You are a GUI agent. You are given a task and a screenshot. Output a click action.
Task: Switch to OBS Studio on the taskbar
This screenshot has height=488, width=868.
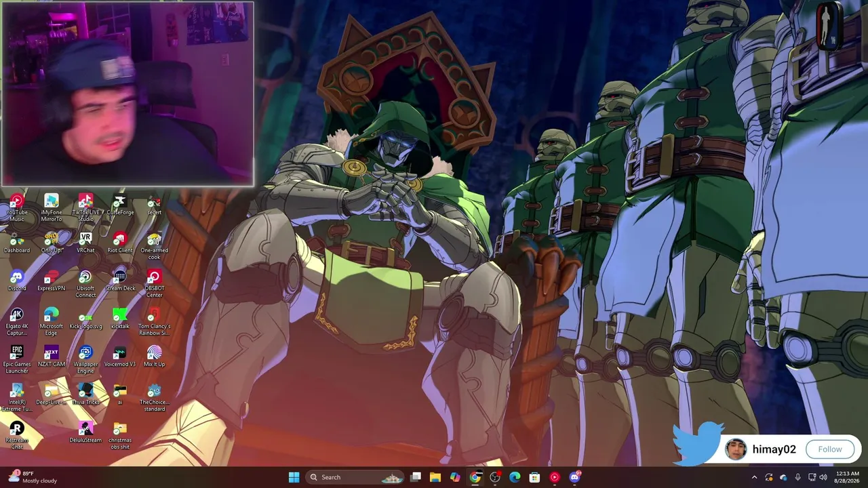495,477
